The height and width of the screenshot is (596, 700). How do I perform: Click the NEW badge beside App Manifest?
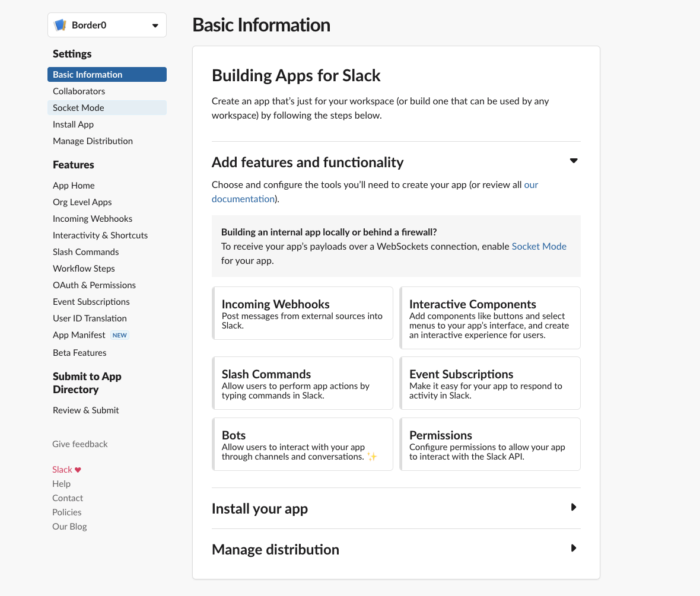point(120,335)
